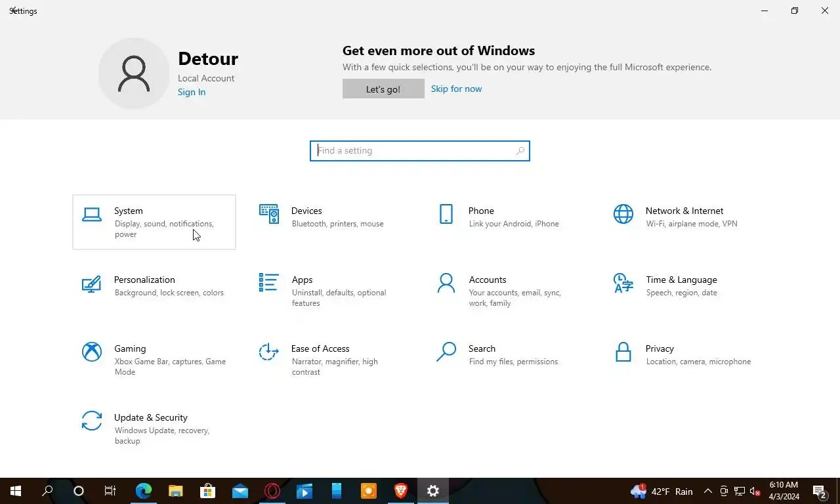The width and height of the screenshot is (840, 504).
Task: Open the clock showing 6:10 AM
Action: [x=784, y=491]
